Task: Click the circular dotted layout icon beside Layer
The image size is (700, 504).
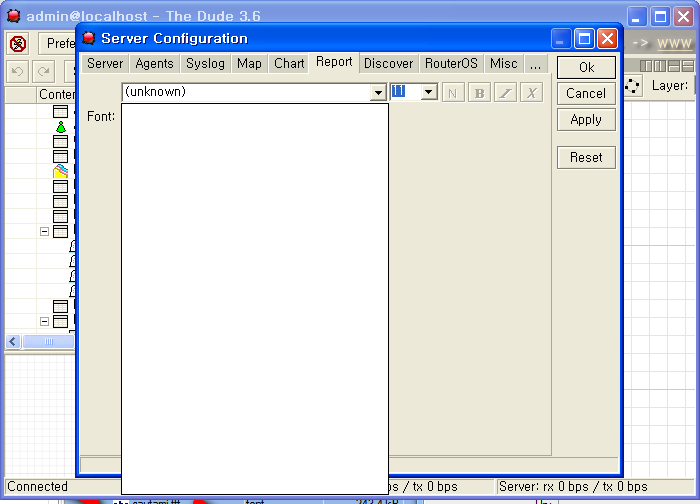Action: [x=632, y=86]
